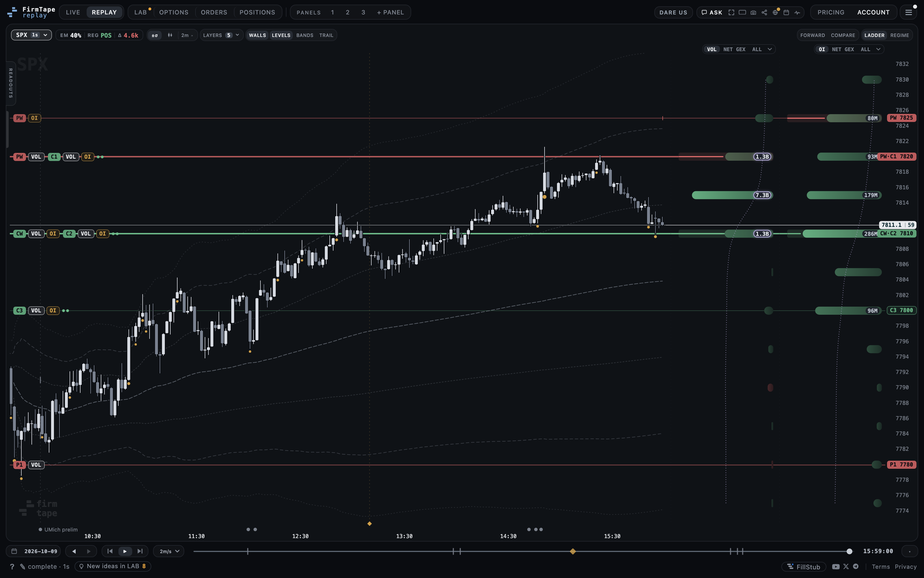
Task: Take a chart snapshot with the camera icon
Action: pyautogui.click(x=753, y=12)
